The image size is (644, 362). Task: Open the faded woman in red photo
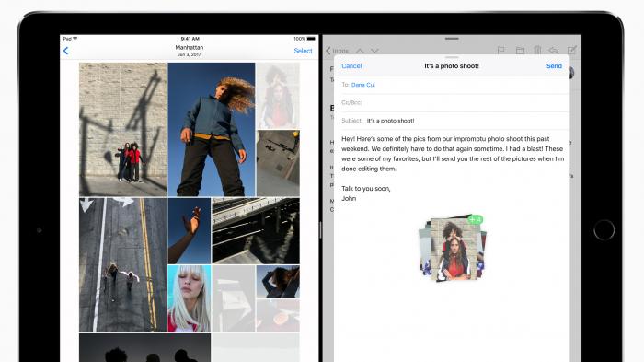(278, 96)
